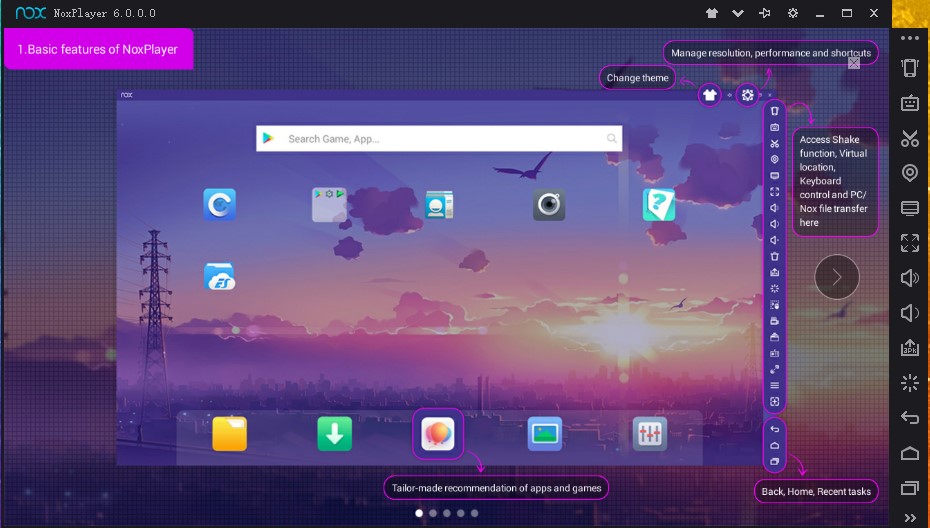Close the tutorial overlay with X
This screenshot has width=930, height=528.
[853, 62]
